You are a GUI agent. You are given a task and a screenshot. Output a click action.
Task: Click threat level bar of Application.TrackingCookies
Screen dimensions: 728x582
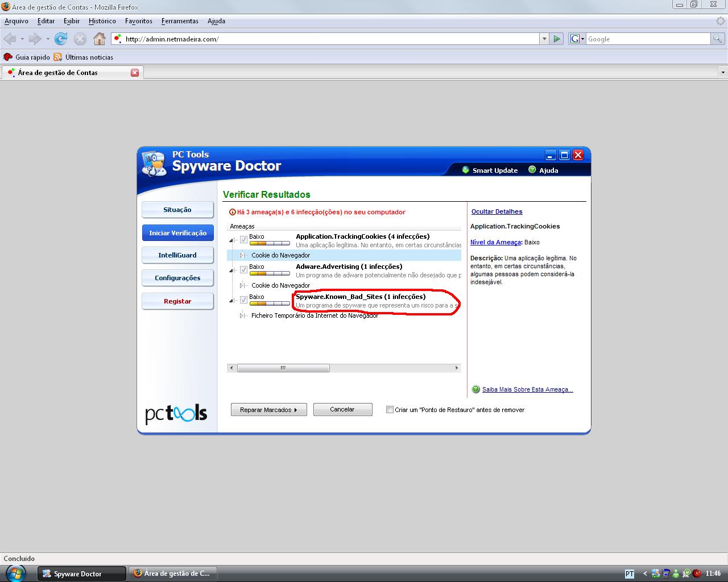point(270,243)
